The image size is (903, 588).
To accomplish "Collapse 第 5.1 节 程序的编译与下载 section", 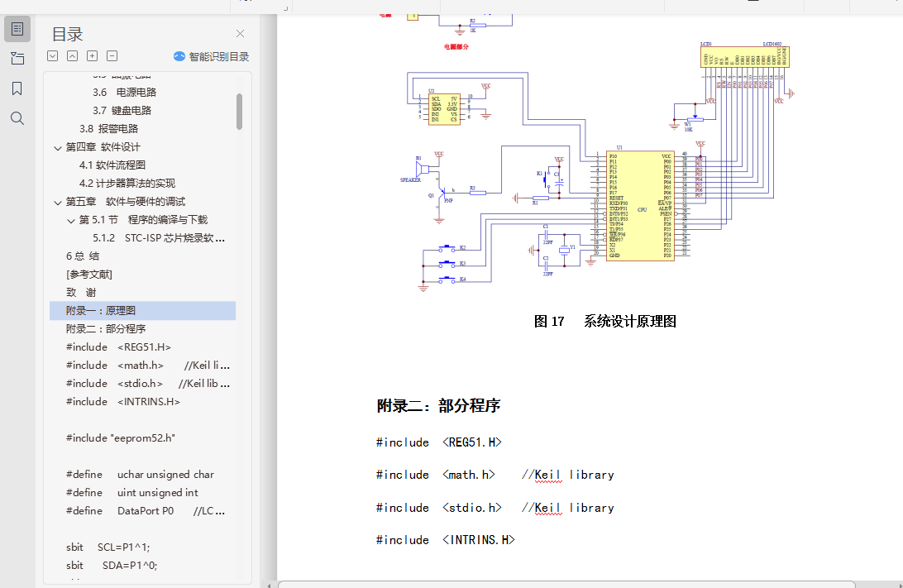I will point(71,221).
